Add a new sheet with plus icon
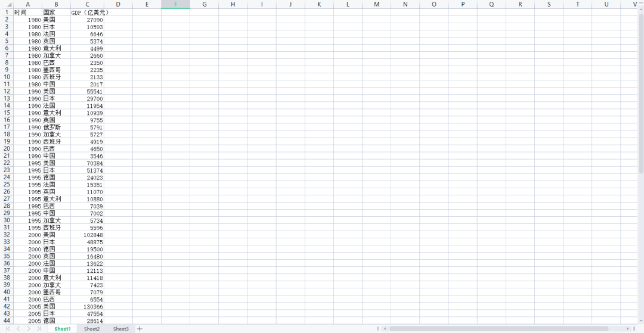Viewport: 644px width, 333px height. click(140, 329)
